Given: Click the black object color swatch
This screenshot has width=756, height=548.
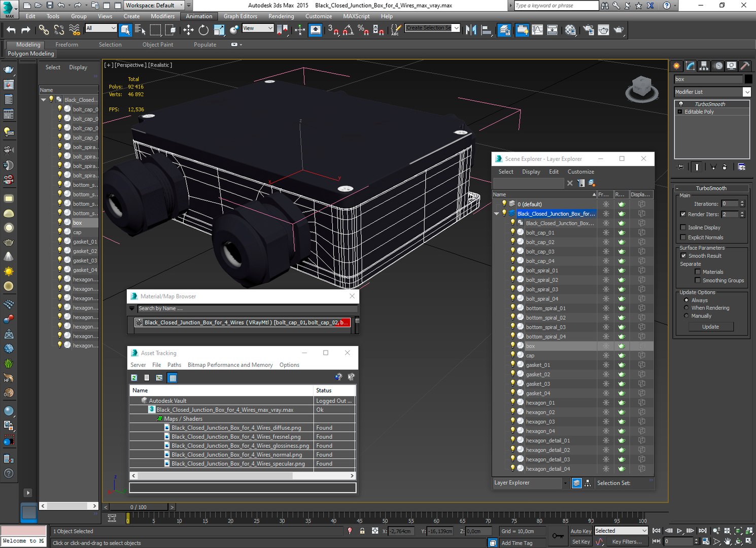Looking at the screenshot, I should [748, 79].
